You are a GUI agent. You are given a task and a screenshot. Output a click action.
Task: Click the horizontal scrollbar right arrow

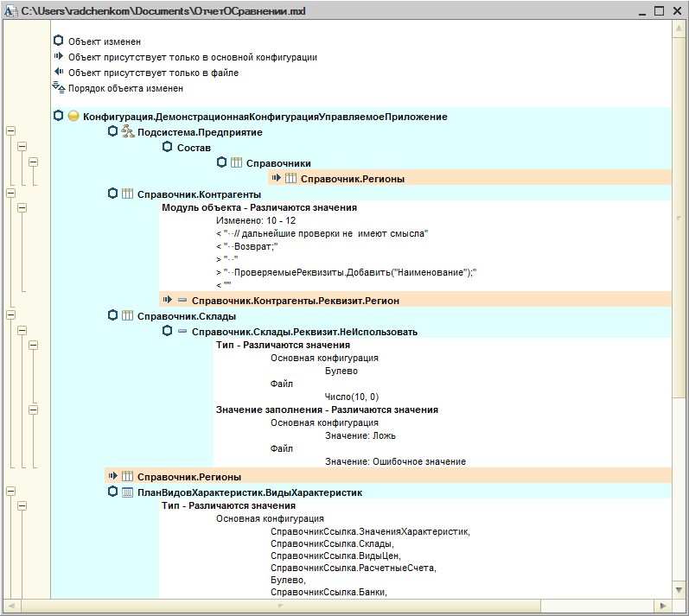click(664, 606)
